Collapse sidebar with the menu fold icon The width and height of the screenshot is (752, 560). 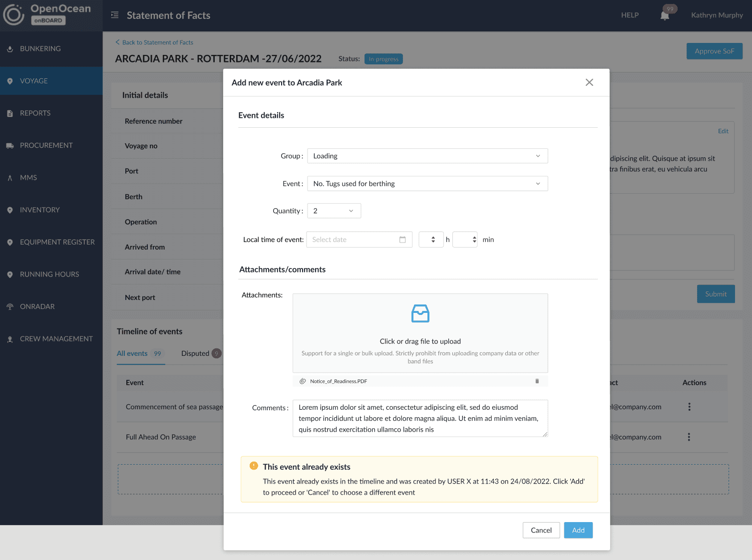[x=115, y=15]
